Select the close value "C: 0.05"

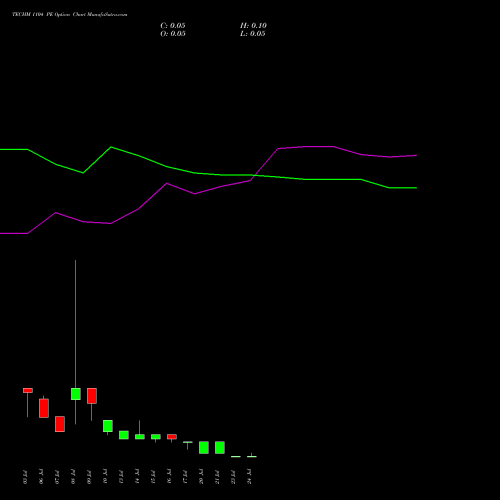(x=173, y=26)
